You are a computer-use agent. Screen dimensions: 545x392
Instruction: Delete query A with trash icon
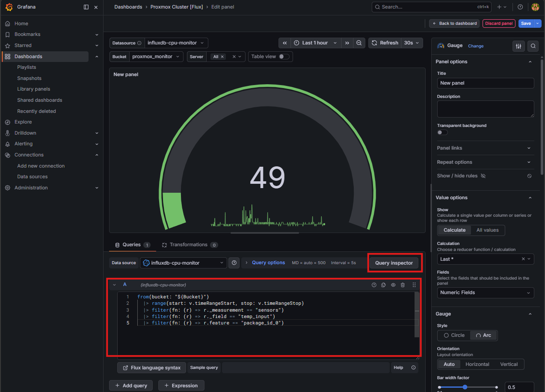point(403,285)
